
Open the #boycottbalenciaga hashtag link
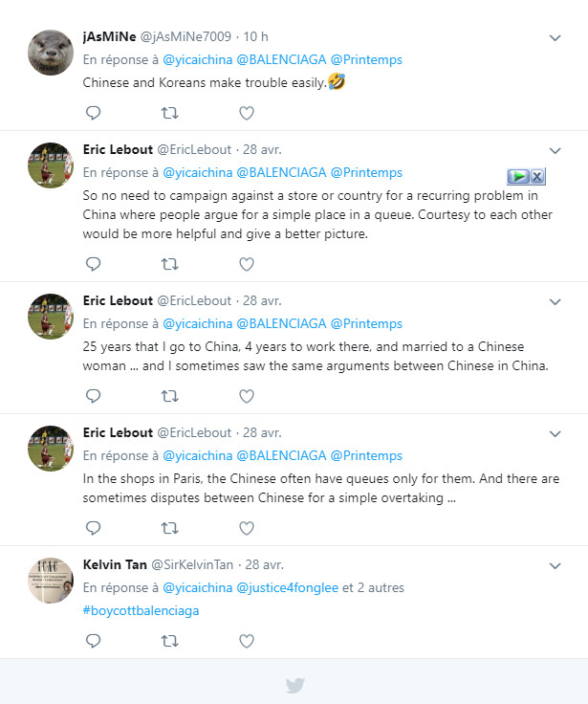click(141, 610)
